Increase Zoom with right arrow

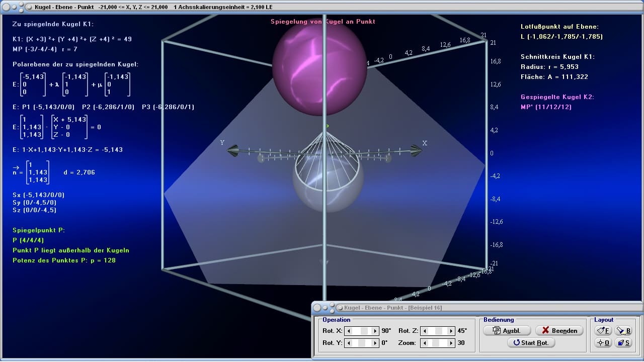point(451,343)
